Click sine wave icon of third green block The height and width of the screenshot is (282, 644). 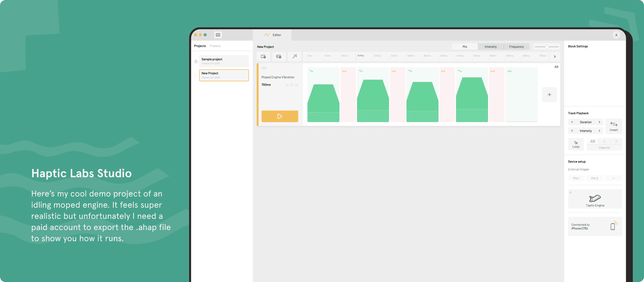[410, 71]
